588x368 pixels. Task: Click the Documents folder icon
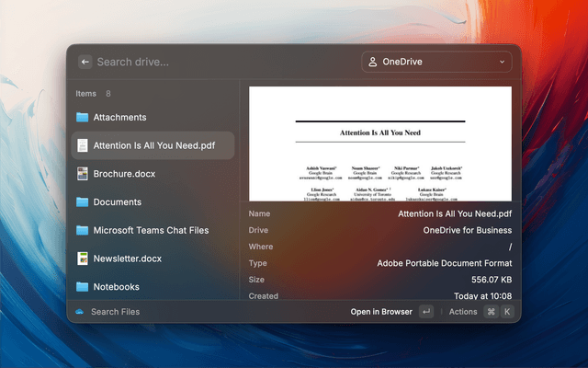(83, 201)
